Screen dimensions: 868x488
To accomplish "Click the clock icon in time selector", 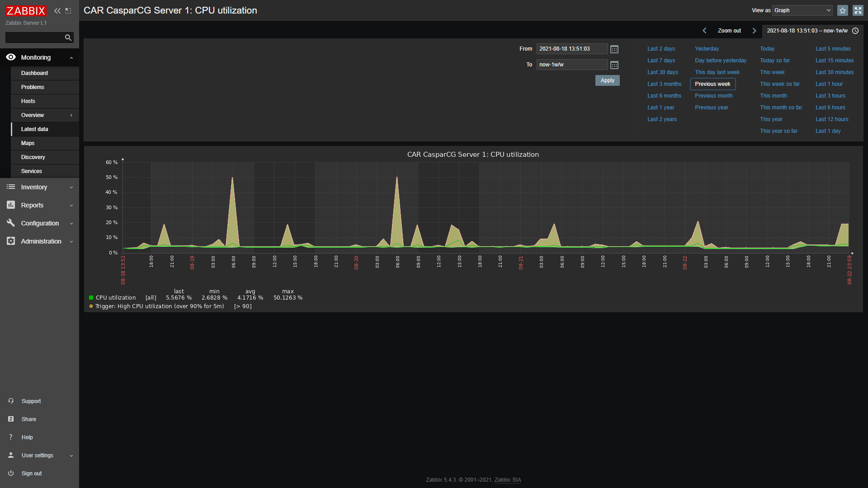I will click(855, 31).
